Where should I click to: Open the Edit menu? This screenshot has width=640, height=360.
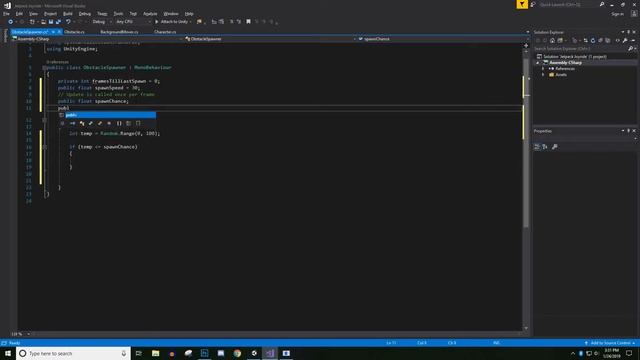[x=19, y=14]
